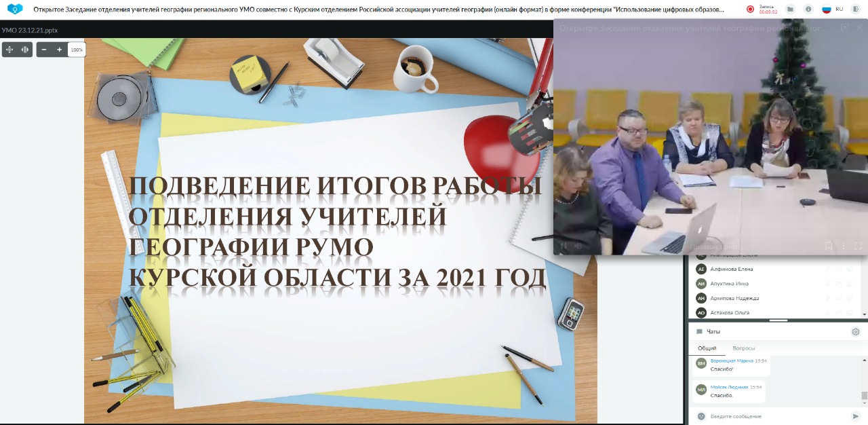Toggle camera for Архипова Надежда
The height and width of the screenshot is (425, 868).
[838, 298]
